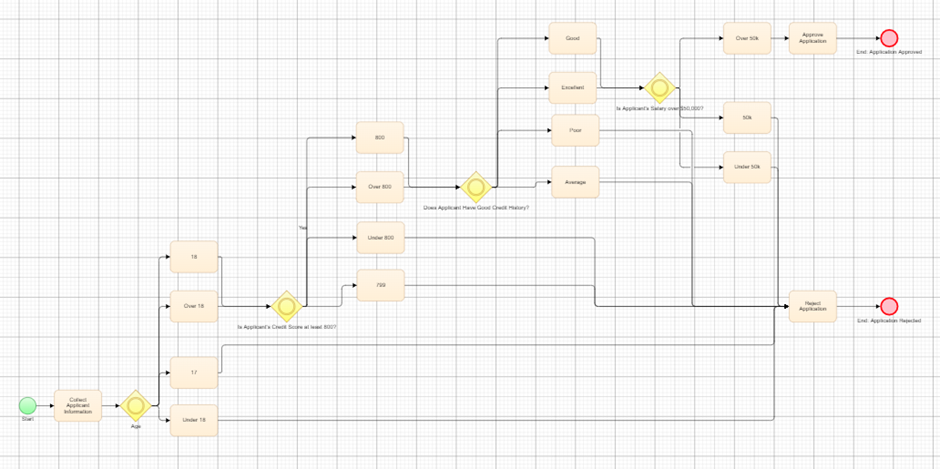
Task: Select the Good Credit History gateway diamond
Action: 476,187
